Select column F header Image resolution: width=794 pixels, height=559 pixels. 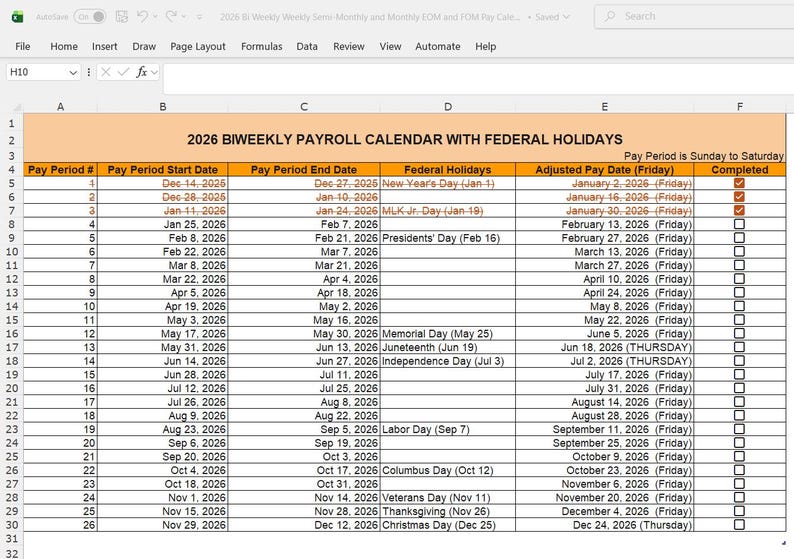tap(740, 107)
